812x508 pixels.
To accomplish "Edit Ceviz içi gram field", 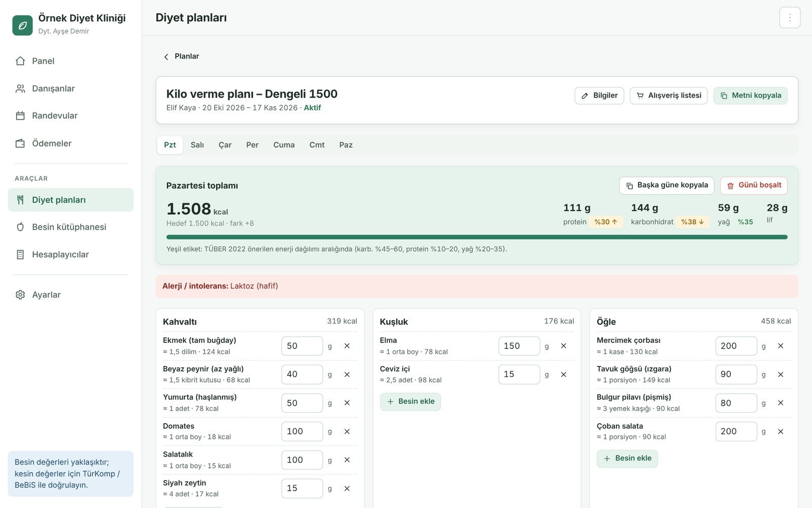I will tap(519, 374).
